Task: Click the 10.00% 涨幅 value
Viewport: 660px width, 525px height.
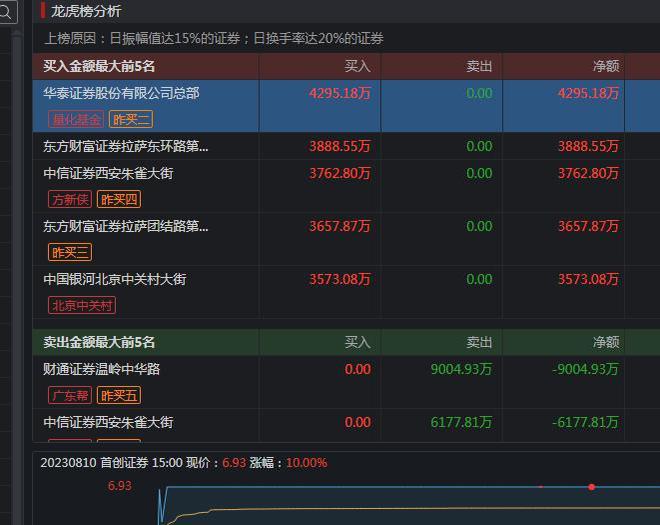Action: [x=306, y=463]
